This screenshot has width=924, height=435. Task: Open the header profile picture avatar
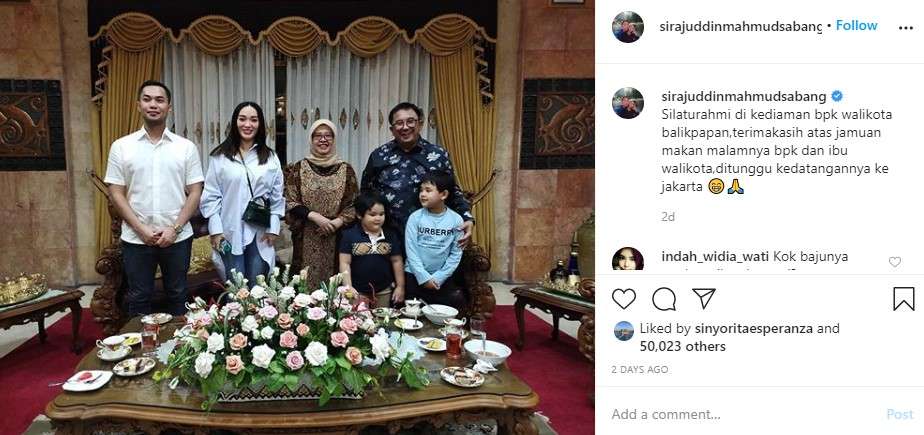(x=628, y=27)
